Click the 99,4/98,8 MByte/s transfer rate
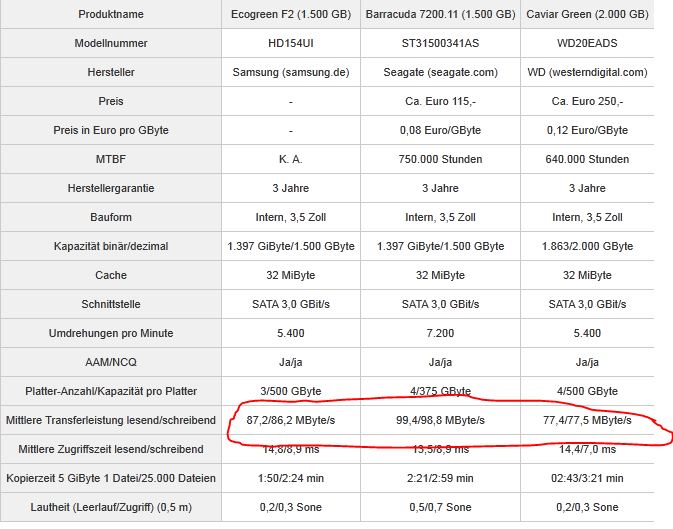 coord(439,421)
